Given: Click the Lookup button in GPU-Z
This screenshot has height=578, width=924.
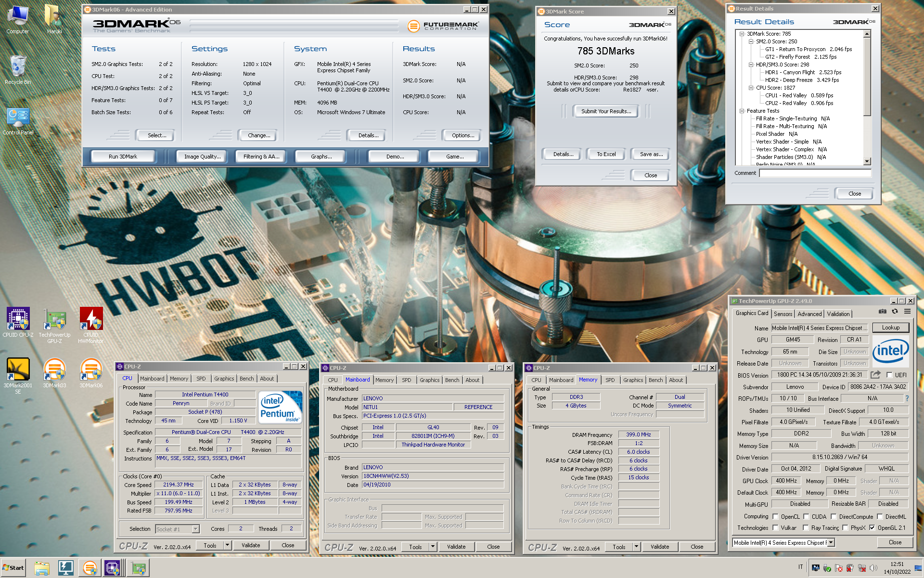Looking at the screenshot, I should 890,328.
